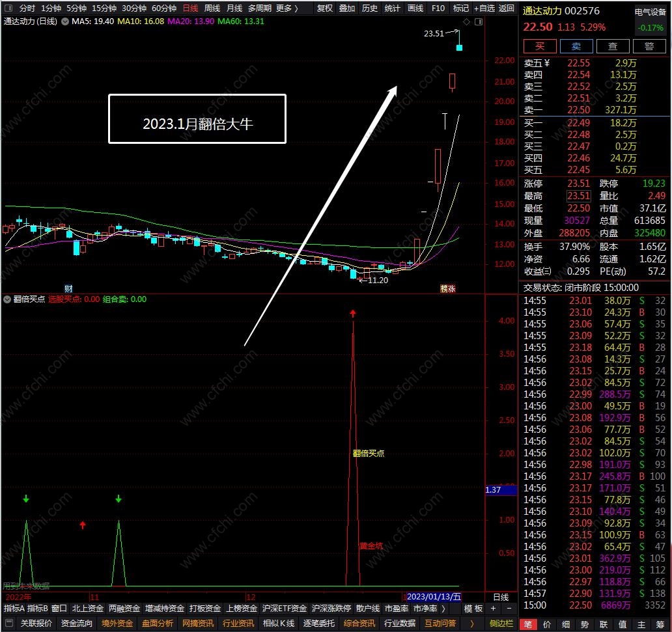Select the 30分钟 period tab
Image resolution: width=672 pixels, height=632 pixels.
pos(134,8)
